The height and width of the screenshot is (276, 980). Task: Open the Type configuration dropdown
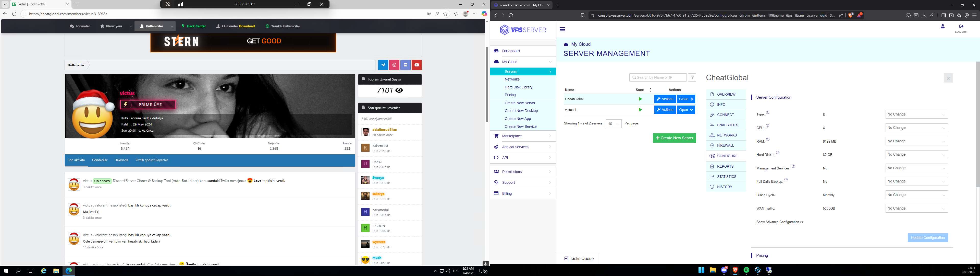916,114
